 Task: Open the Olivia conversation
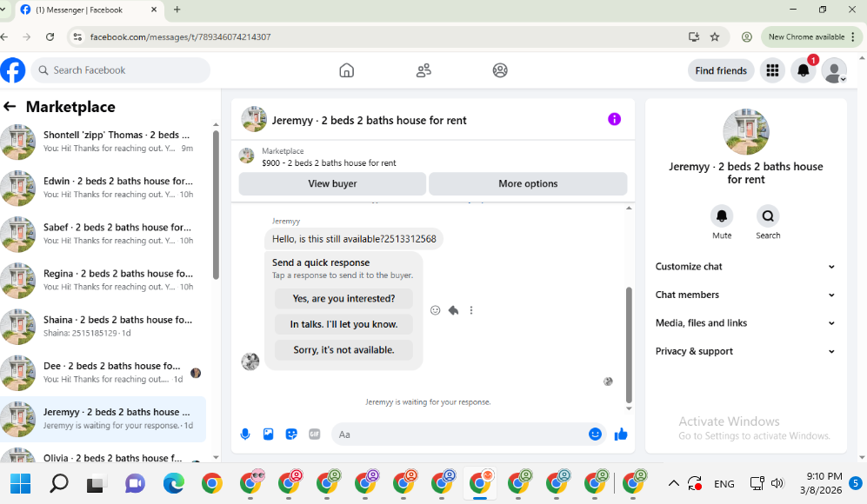coord(103,455)
